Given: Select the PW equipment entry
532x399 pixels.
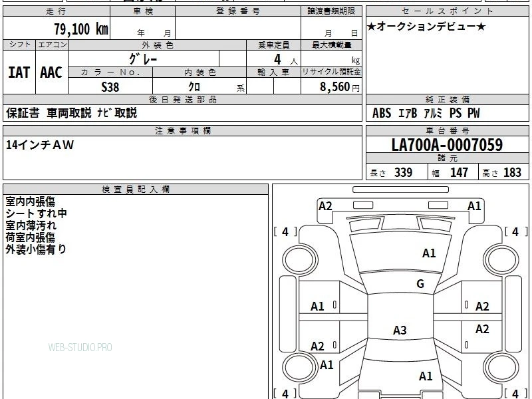Looking at the screenshot, I should (x=474, y=113).
